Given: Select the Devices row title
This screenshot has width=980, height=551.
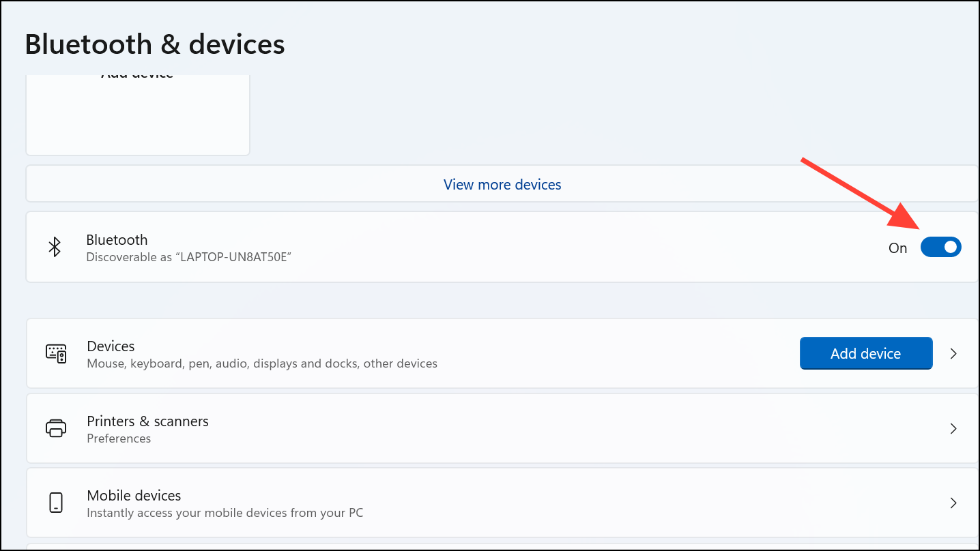Looking at the screenshot, I should click(x=111, y=346).
